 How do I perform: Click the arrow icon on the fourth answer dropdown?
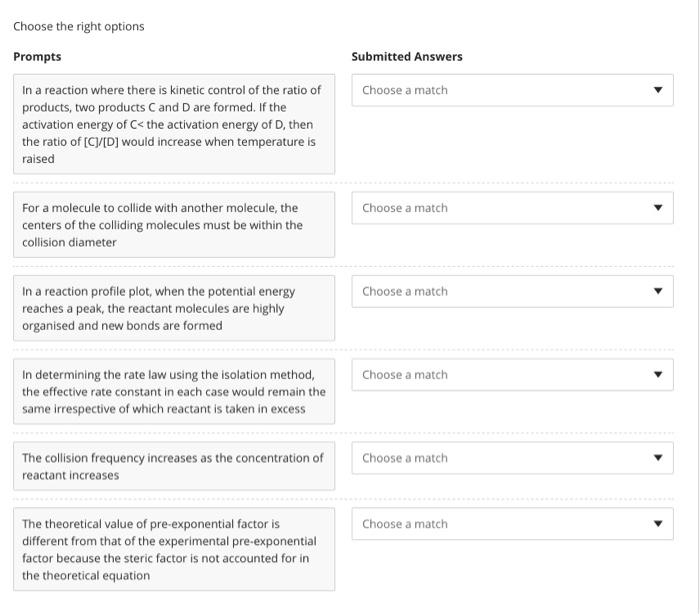[x=657, y=375]
